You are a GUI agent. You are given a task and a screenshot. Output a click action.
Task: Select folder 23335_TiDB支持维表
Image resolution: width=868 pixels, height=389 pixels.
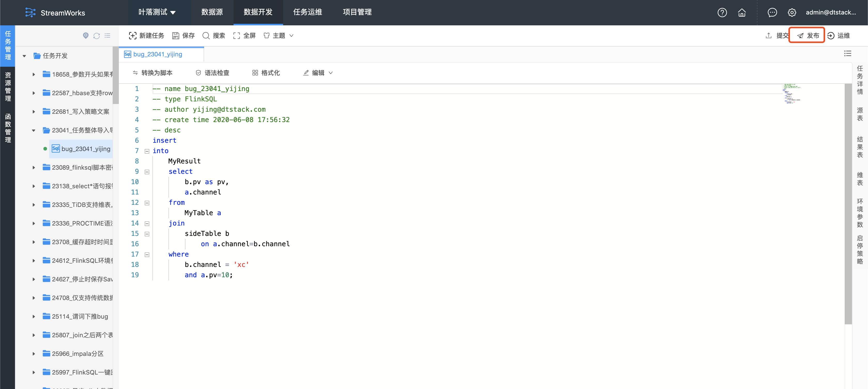tap(78, 205)
